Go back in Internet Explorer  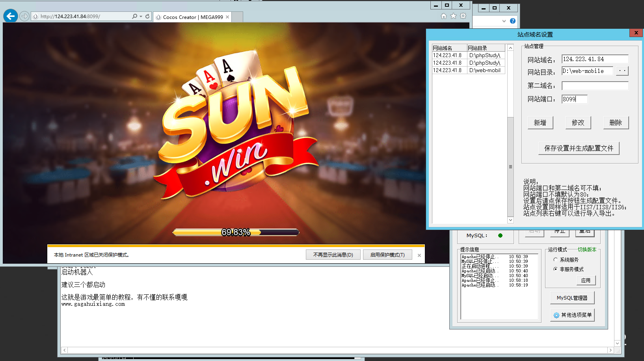pyautogui.click(x=11, y=16)
